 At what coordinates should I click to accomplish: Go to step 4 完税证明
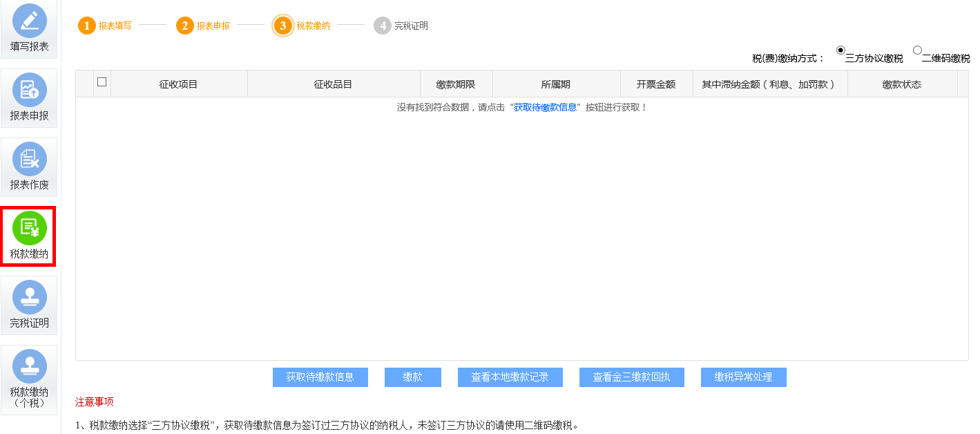401,26
